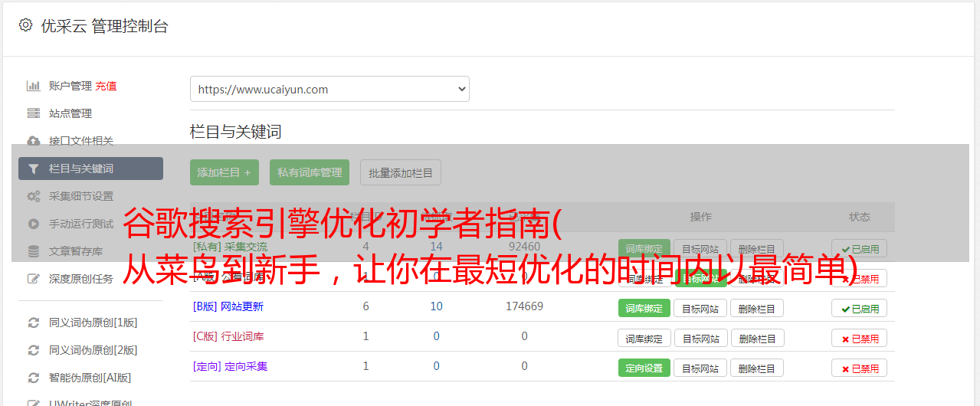Click 删除栏目 in the 定向采集 row

(757, 368)
